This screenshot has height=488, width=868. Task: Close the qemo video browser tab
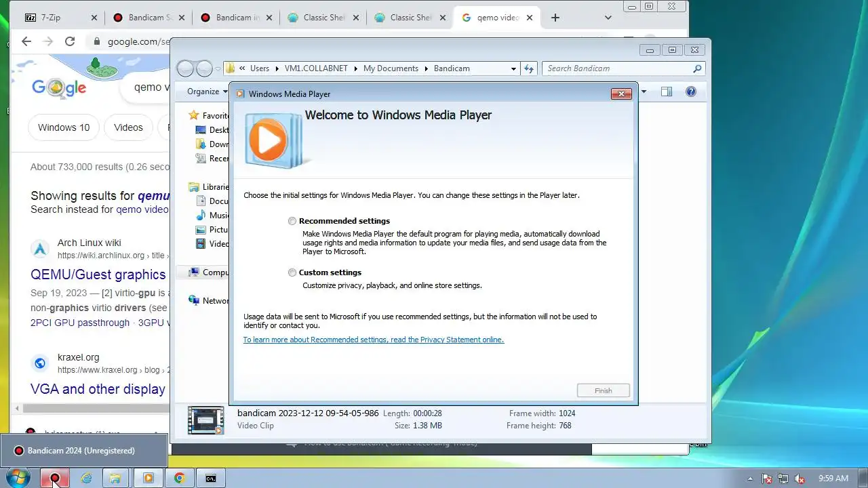[x=529, y=18]
